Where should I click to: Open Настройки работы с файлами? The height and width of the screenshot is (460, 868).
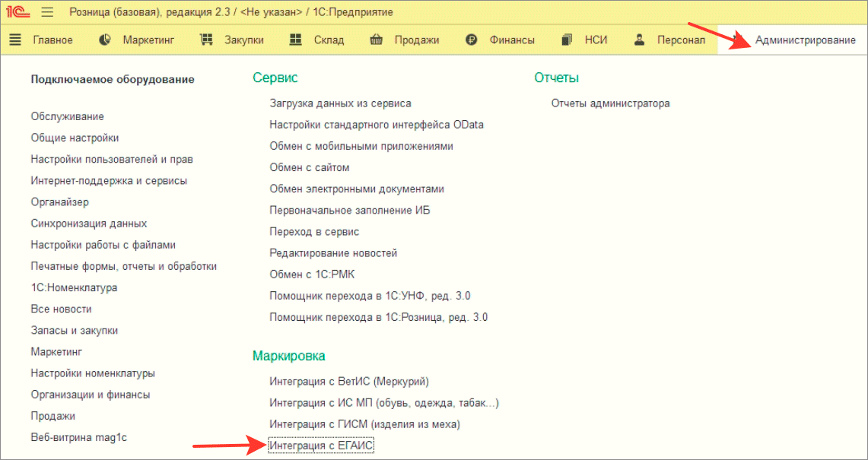tap(103, 245)
